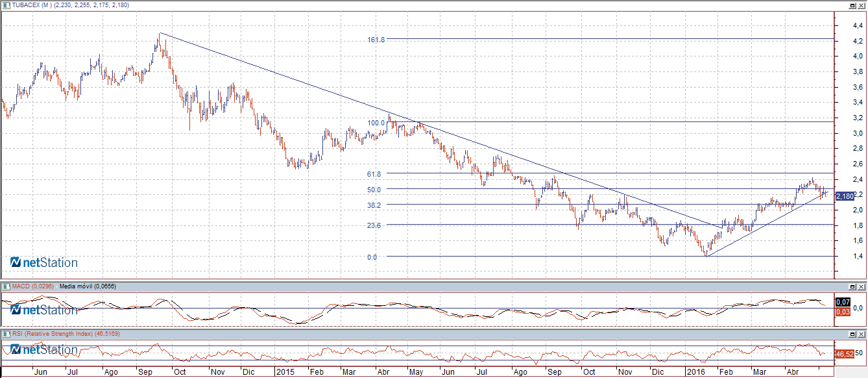This screenshot has height=378, width=868.
Task: Select the MACD indicator label
Action: click(33, 286)
